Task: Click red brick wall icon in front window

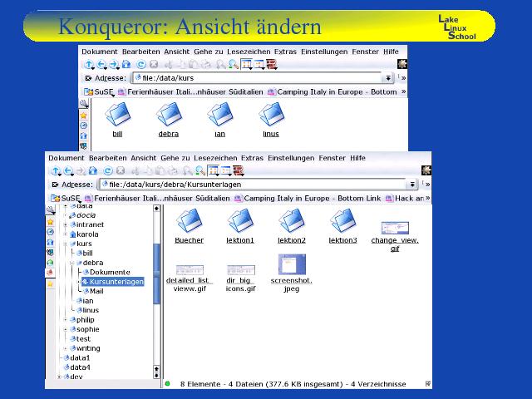Action: [239, 170]
